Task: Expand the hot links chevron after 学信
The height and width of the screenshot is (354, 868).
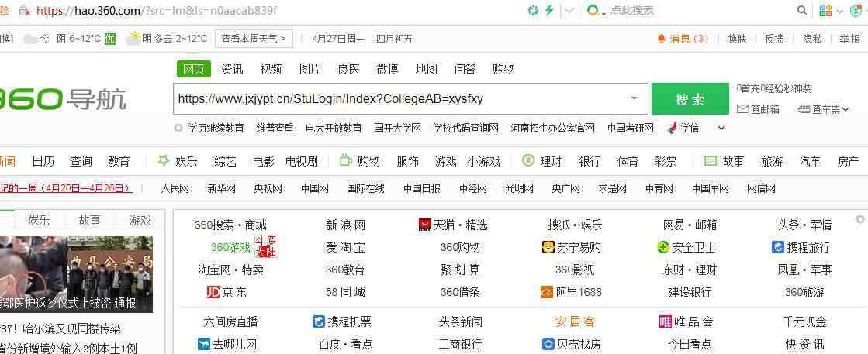Action: [x=721, y=128]
